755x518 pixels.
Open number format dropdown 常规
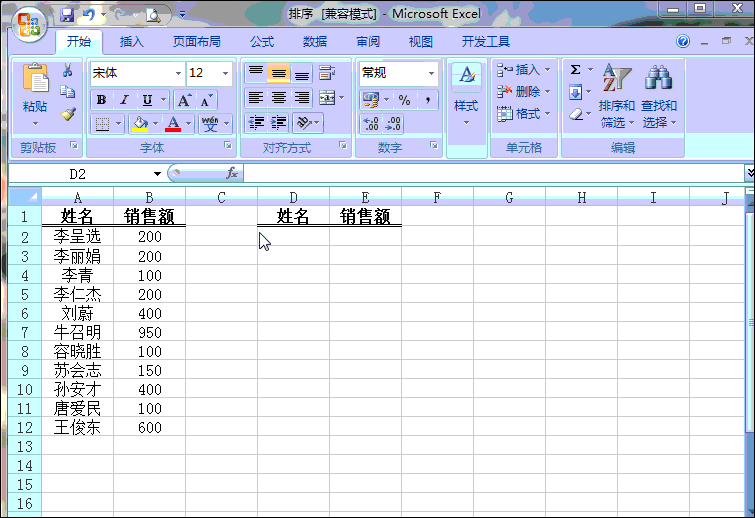[x=431, y=73]
